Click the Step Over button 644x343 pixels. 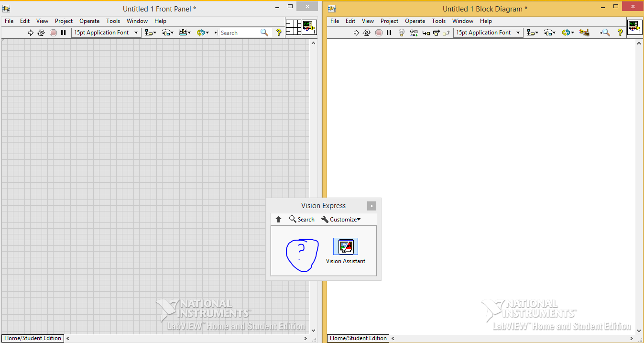[x=436, y=33]
